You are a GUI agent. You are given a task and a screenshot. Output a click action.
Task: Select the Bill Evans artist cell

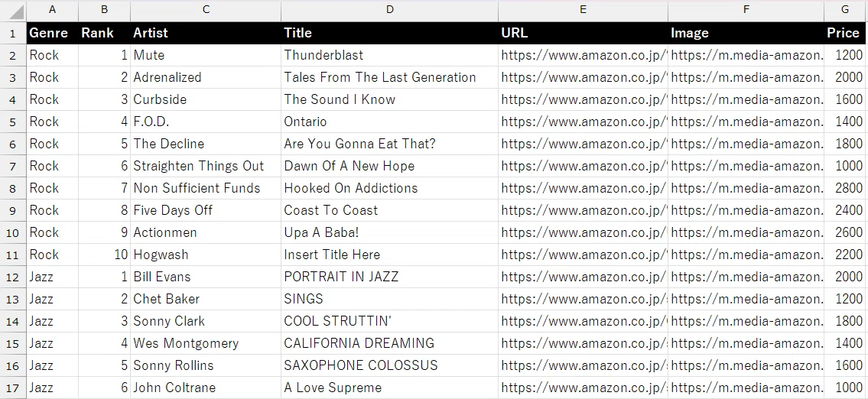(x=206, y=277)
